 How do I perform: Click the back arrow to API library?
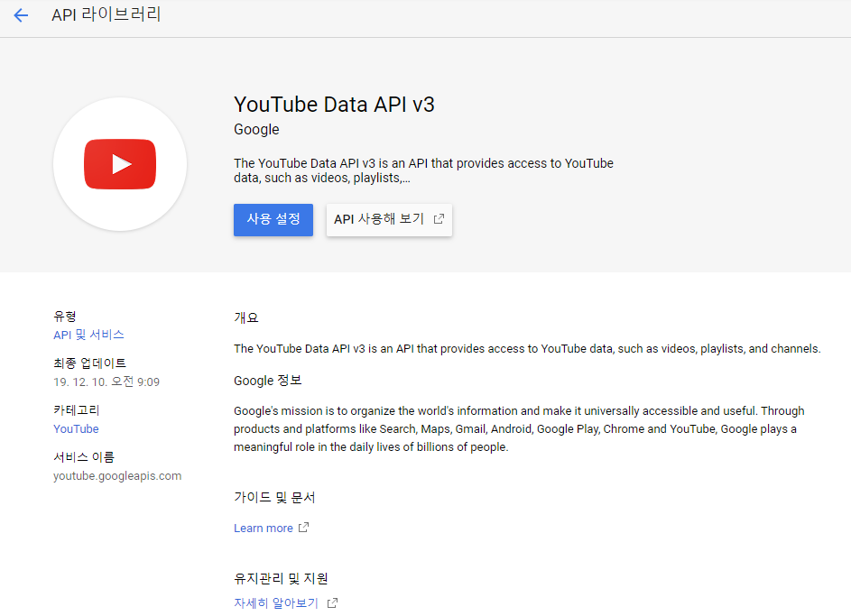click(21, 15)
